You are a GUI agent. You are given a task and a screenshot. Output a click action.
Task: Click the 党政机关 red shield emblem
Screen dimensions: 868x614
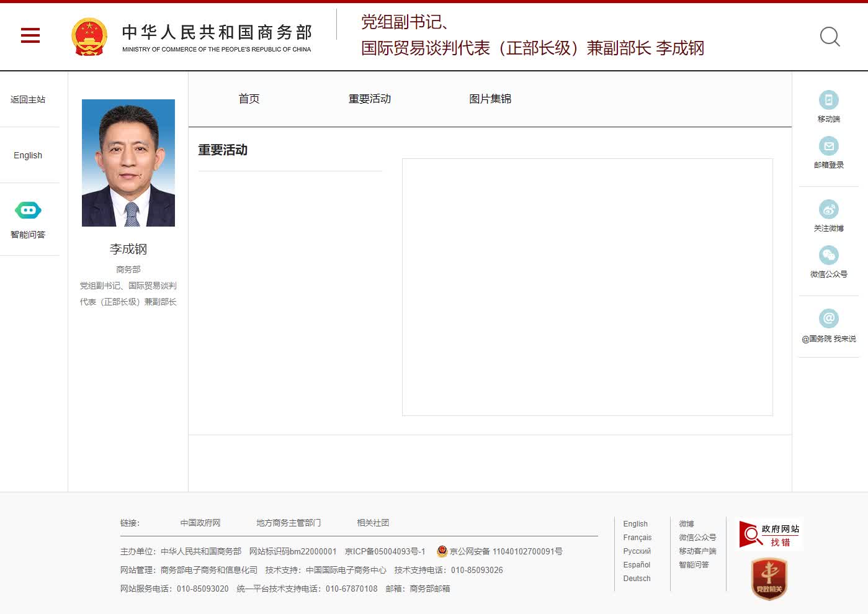pos(769,579)
